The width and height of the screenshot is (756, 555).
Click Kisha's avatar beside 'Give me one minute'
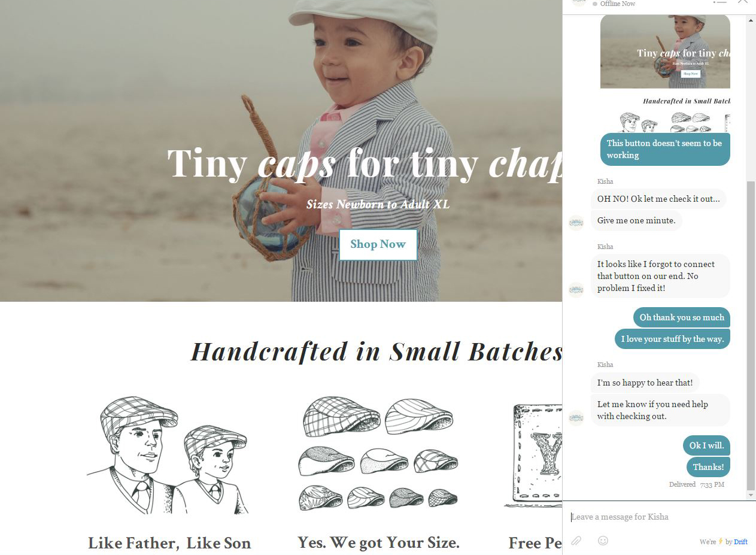576,223
